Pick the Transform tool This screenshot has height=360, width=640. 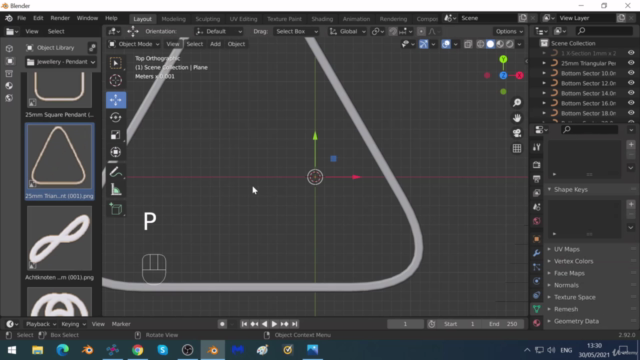[x=116, y=152]
